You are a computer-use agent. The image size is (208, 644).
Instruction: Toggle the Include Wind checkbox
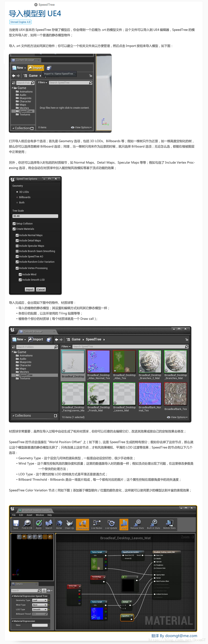click(x=20, y=275)
